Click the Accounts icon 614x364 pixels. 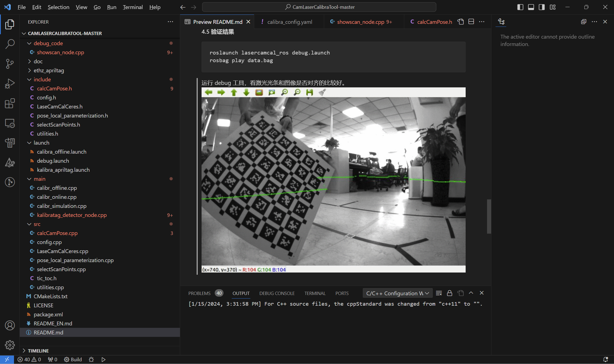(10, 325)
